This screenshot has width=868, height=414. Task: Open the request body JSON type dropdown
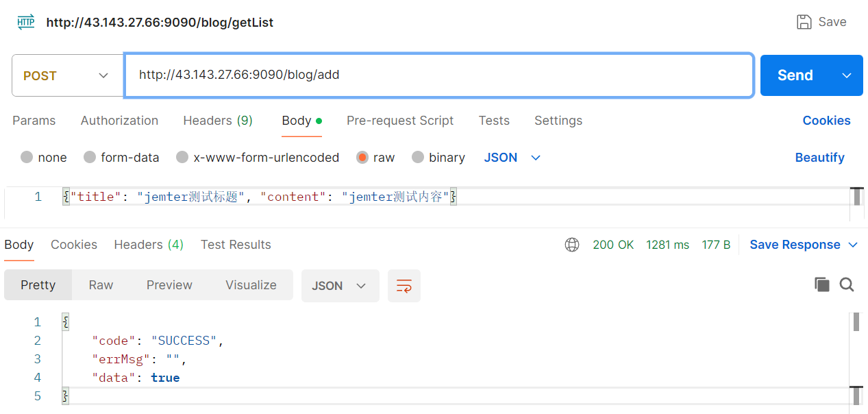click(x=512, y=158)
